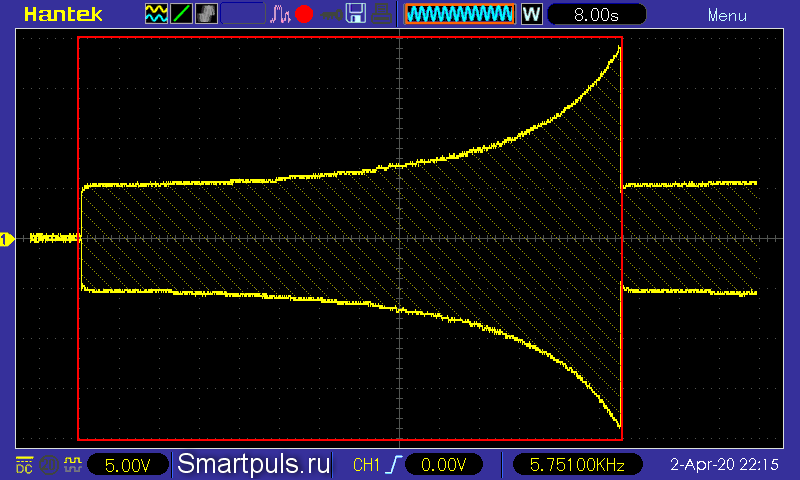The height and width of the screenshot is (480, 800).
Task: Click the yellow square-wave probe icon
Action: click(73, 464)
